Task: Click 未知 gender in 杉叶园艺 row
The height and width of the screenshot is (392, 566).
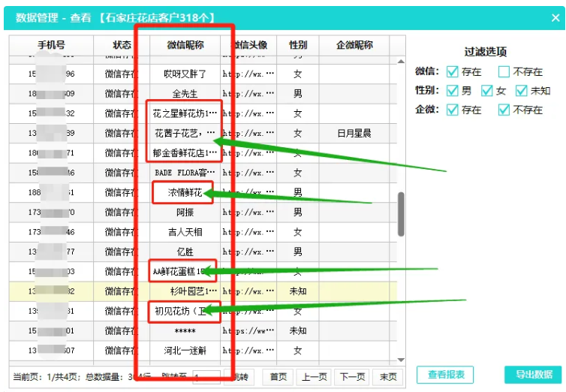Action: click(298, 291)
